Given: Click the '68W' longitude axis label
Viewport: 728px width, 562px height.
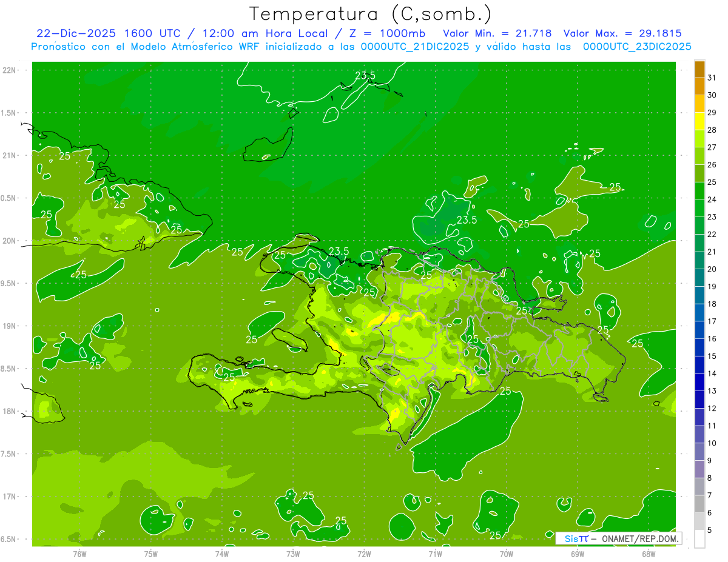Looking at the screenshot, I should click(x=649, y=554).
